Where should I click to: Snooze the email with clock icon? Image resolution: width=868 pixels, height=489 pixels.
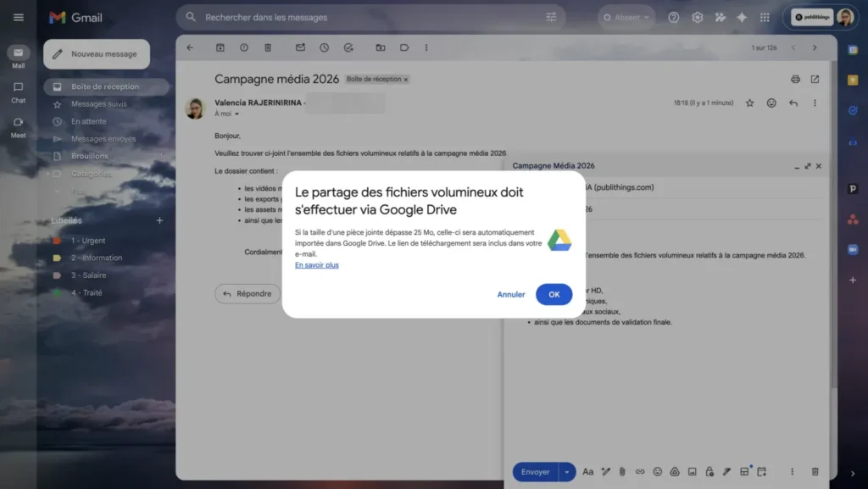coord(324,47)
